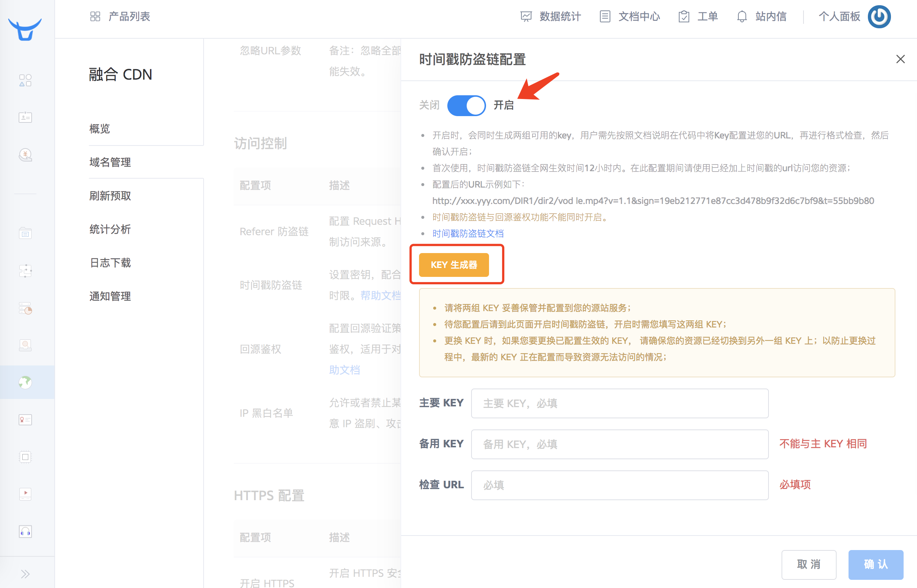
Task: Click the KEY 生成器 button
Action: pyautogui.click(x=454, y=265)
